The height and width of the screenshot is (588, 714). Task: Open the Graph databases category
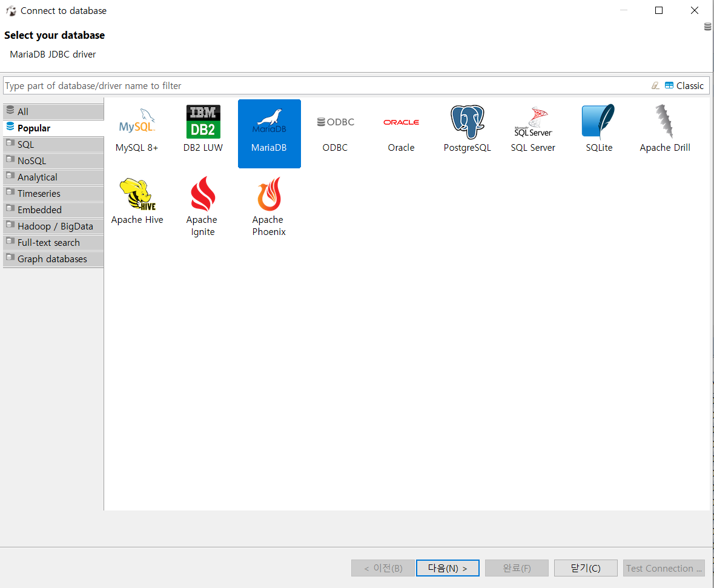click(x=53, y=259)
